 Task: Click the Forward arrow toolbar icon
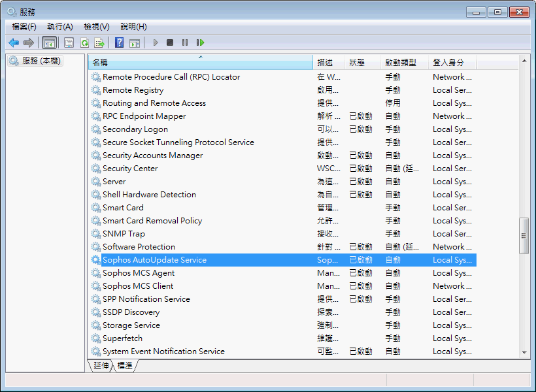pos(29,42)
